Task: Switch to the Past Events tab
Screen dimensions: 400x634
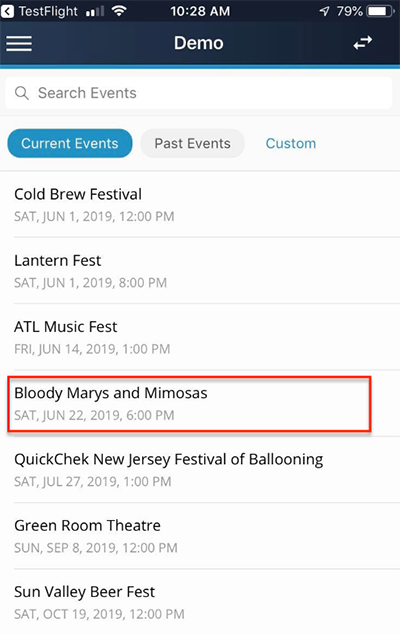Action: pyautogui.click(x=193, y=143)
